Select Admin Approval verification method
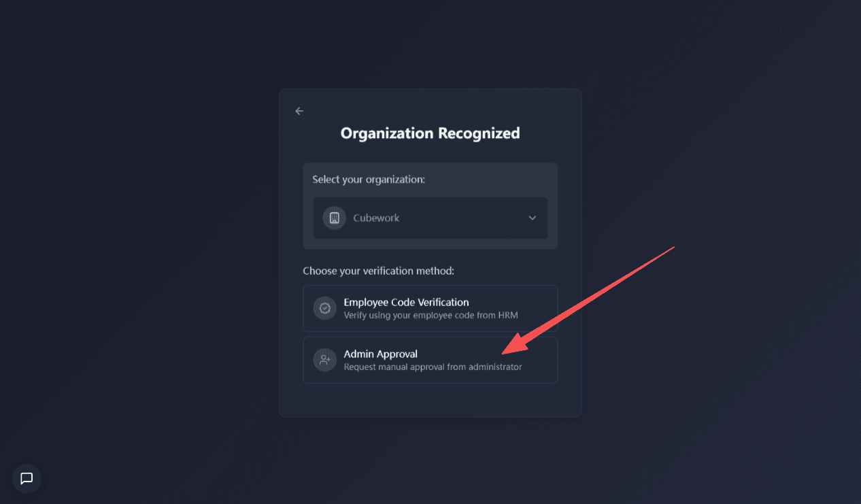 point(430,360)
